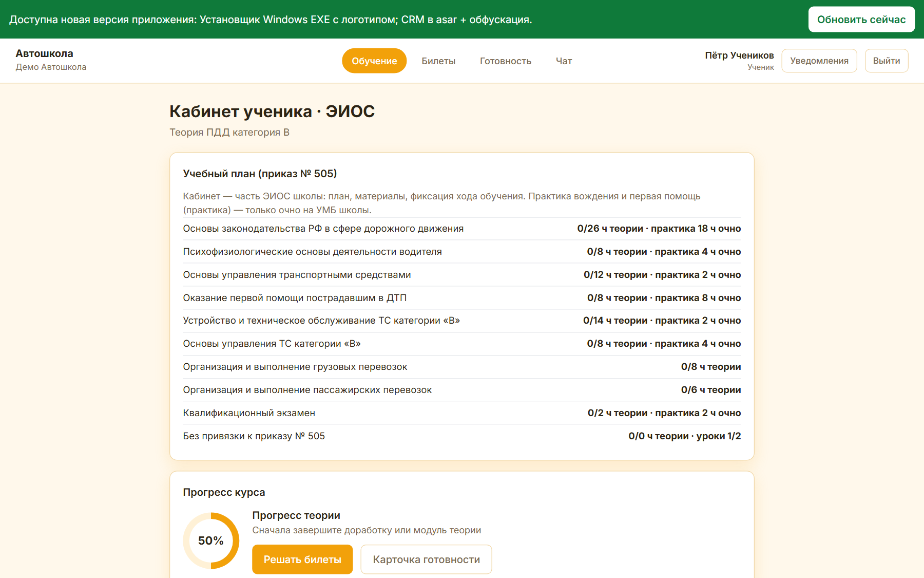Click the new-version banner message text
This screenshot has height=578, width=924.
[271, 20]
